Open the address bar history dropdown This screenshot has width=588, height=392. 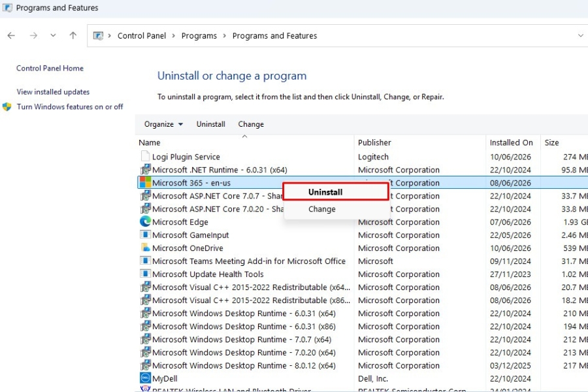(581, 36)
